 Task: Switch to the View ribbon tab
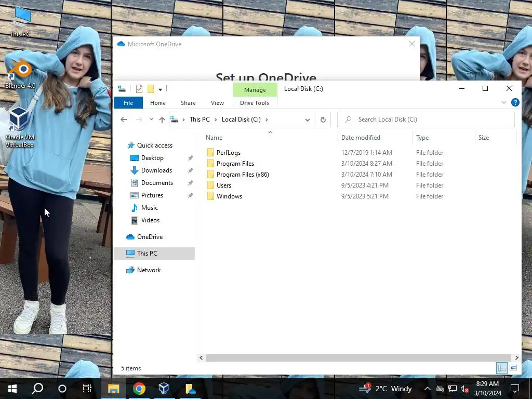(x=217, y=103)
